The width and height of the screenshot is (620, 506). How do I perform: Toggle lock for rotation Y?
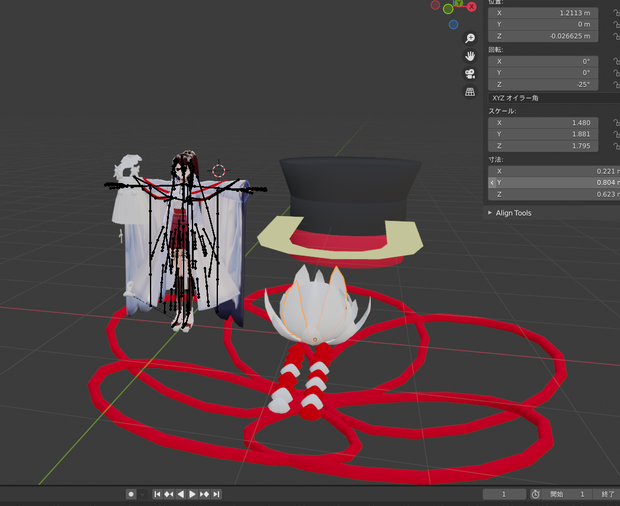[616, 73]
